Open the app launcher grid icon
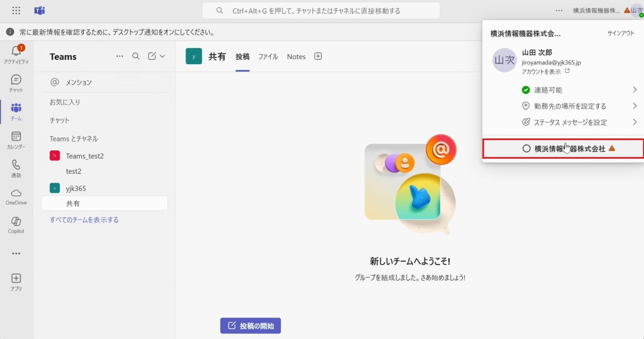The height and width of the screenshot is (339, 644). (16, 10)
